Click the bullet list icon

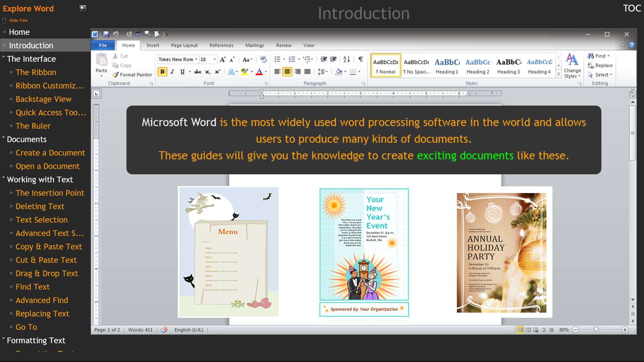pyautogui.click(x=277, y=59)
